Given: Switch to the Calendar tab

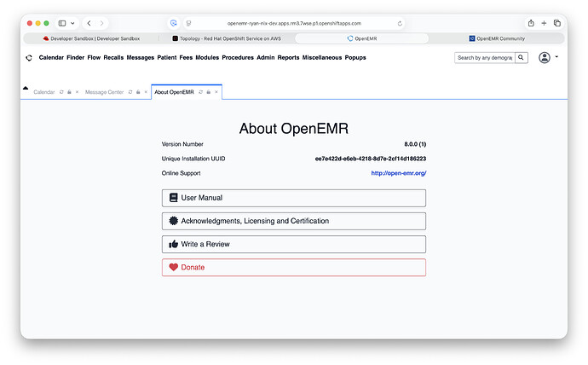Looking at the screenshot, I should (x=43, y=92).
